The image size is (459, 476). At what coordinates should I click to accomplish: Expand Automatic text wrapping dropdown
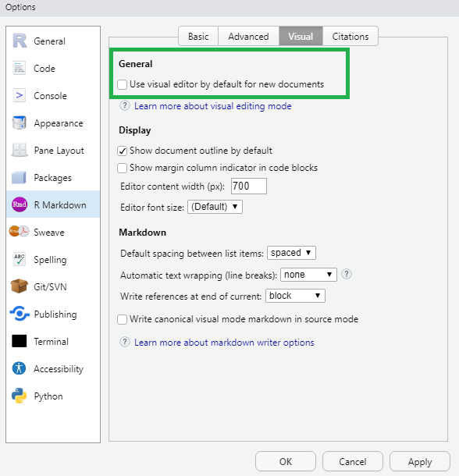click(x=308, y=275)
